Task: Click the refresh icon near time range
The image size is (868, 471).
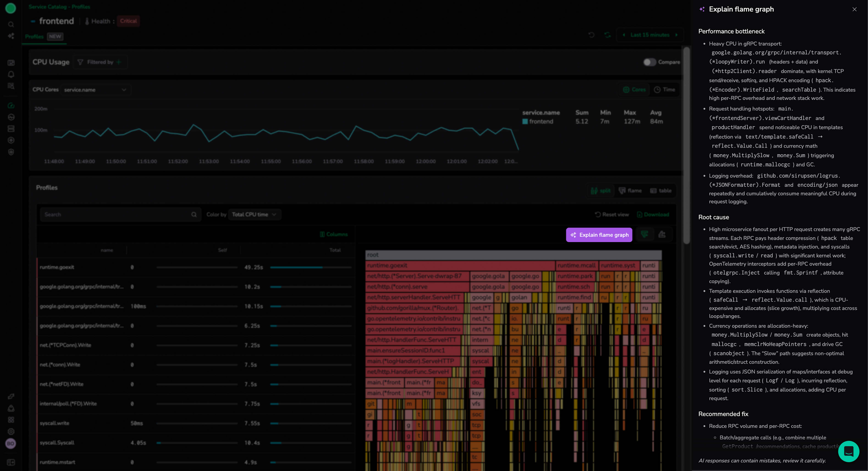Action: pos(607,35)
